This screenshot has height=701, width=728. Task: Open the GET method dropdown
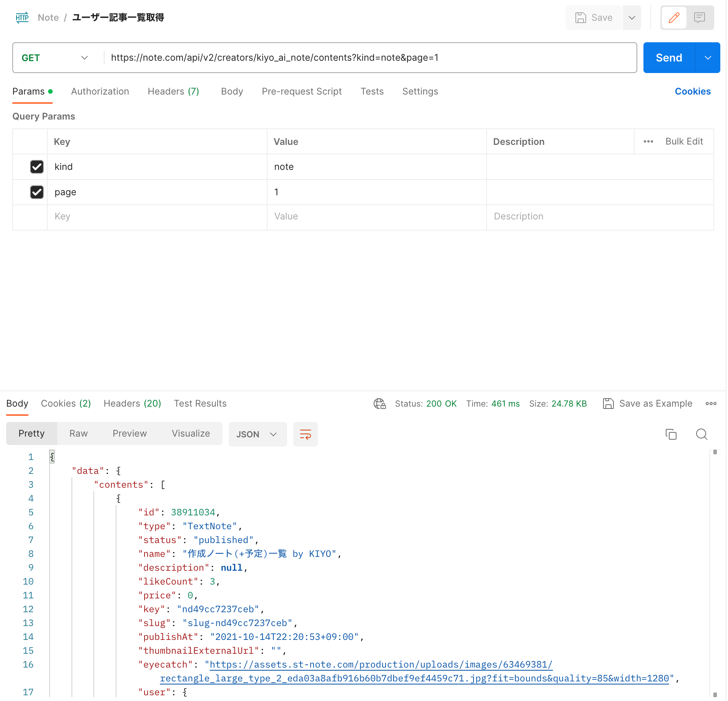pos(55,58)
